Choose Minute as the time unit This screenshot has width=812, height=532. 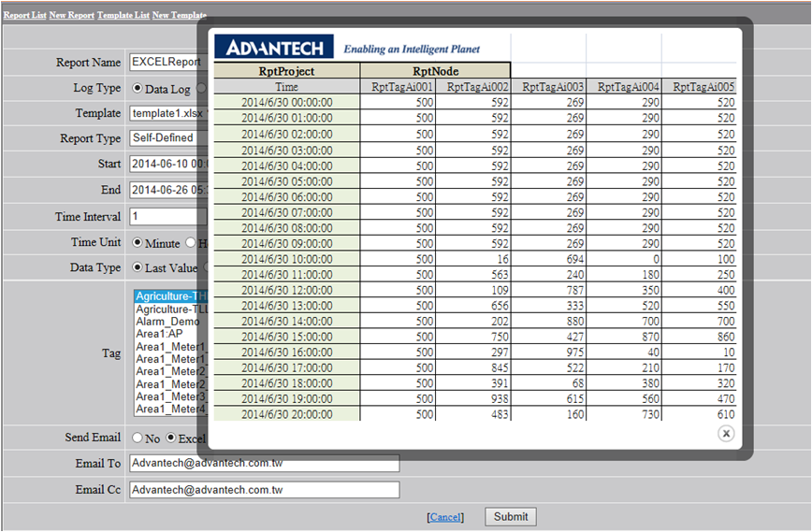click(x=138, y=242)
